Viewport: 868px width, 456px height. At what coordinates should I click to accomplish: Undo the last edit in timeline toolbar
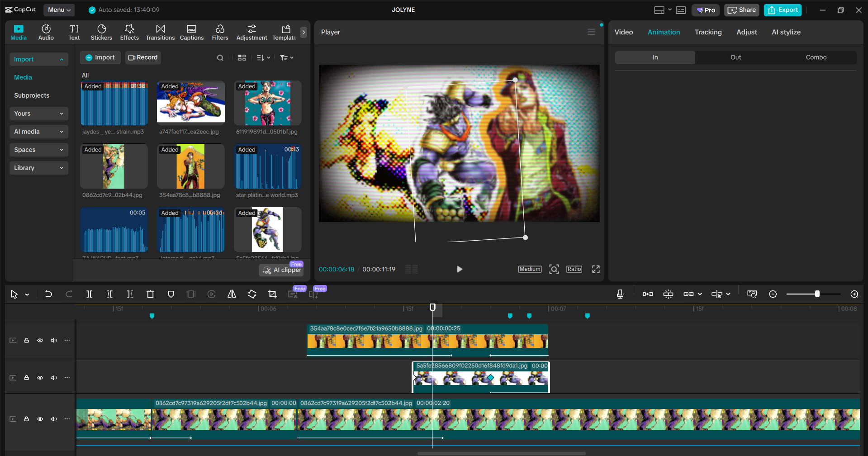pyautogui.click(x=48, y=294)
